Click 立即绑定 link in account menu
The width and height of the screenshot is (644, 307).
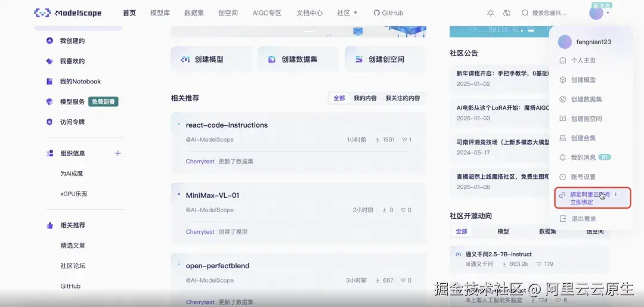[581, 202]
